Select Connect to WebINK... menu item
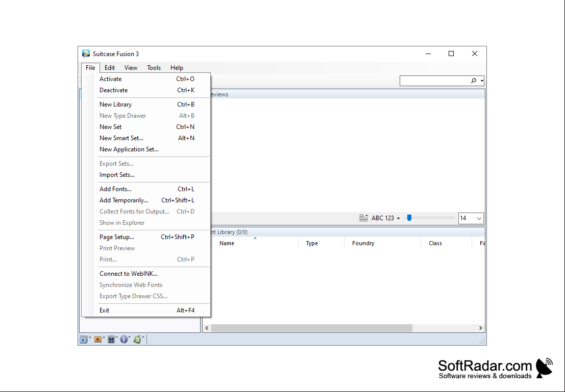 click(x=146, y=274)
